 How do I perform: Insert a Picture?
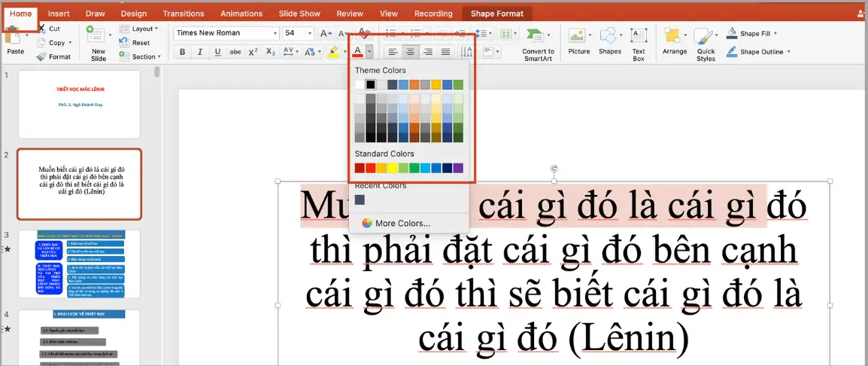(578, 41)
